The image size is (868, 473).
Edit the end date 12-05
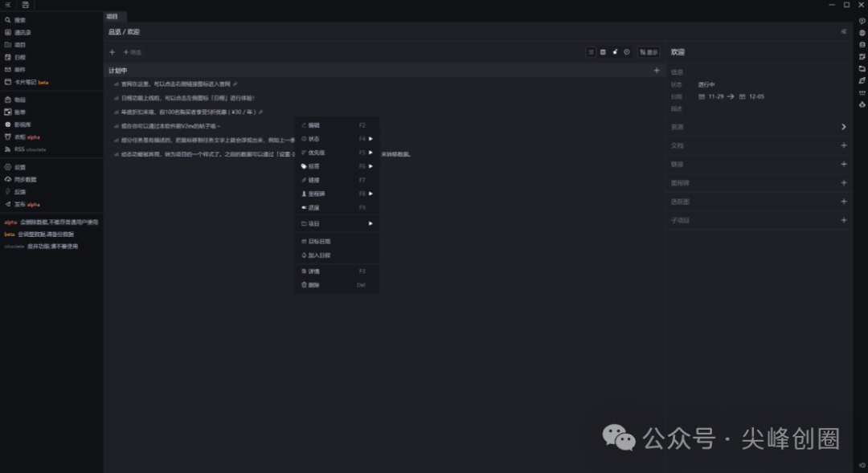click(x=751, y=97)
